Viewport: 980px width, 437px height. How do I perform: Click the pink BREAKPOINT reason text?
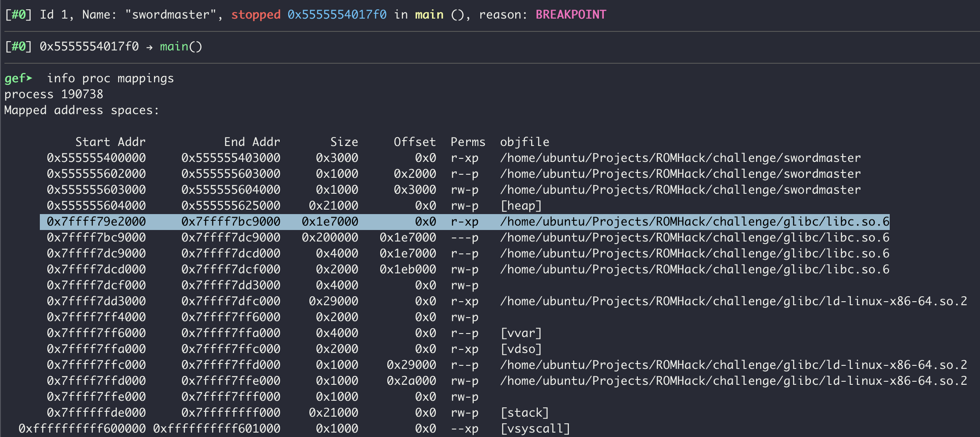(x=571, y=15)
